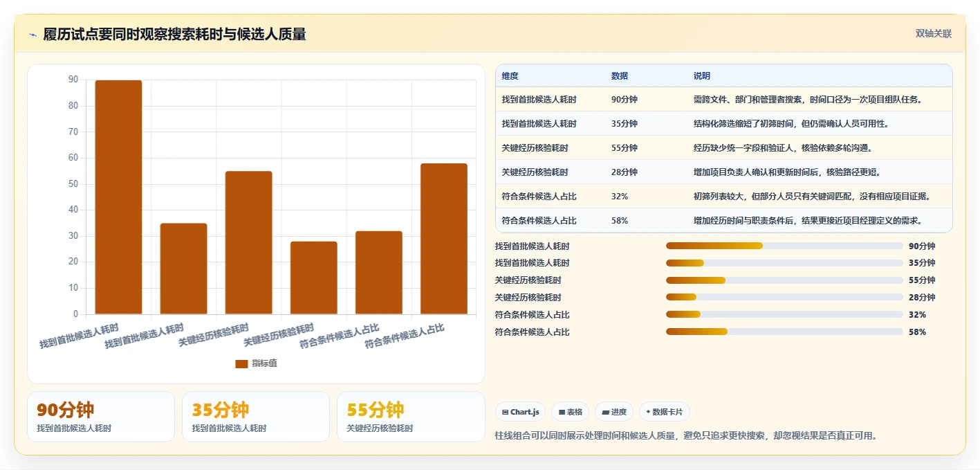This screenshot has width=980, height=470.
Task: Click the progress bar labeled 32%
Action: coord(784,315)
